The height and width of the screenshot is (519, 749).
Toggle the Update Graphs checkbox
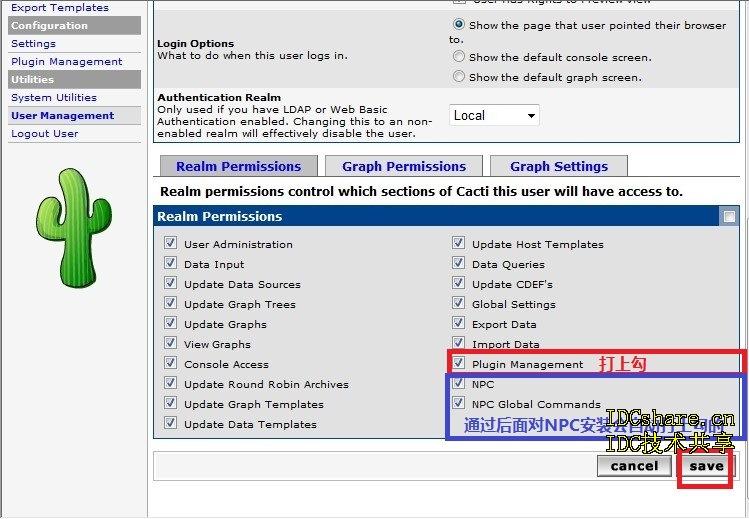171,323
